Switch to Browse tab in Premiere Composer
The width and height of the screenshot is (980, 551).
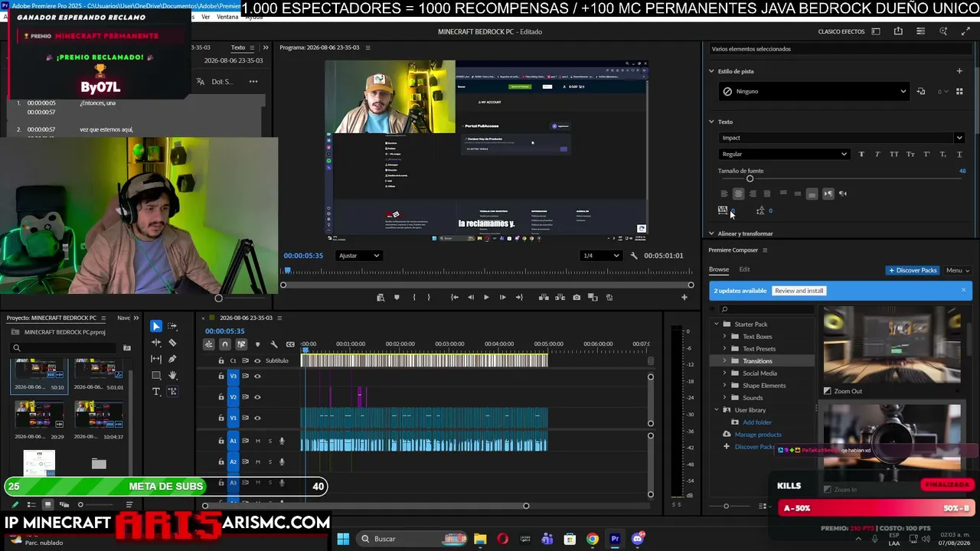pos(719,269)
